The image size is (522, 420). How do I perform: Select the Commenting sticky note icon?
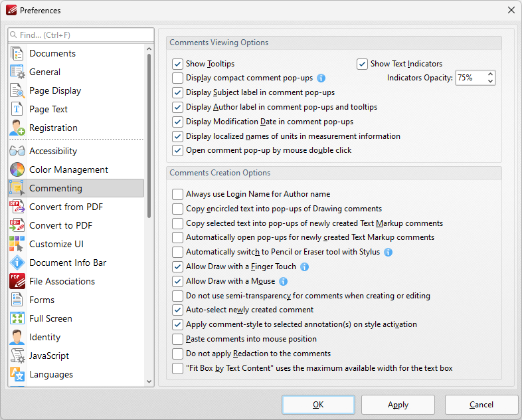(x=17, y=188)
